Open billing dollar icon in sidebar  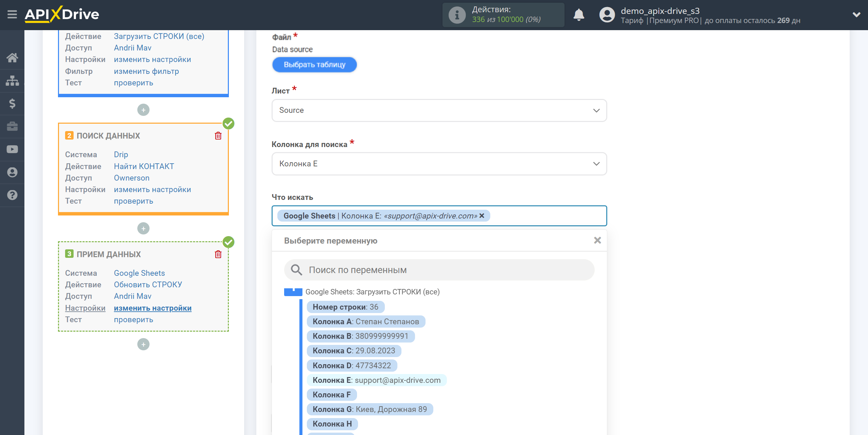click(12, 103)
